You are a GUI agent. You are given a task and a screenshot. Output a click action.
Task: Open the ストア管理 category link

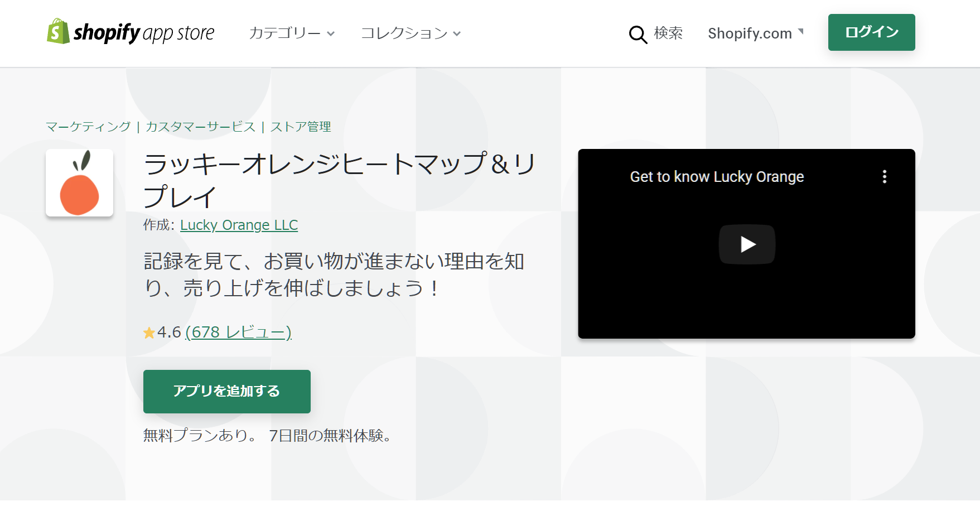click(x=301, y=127)
